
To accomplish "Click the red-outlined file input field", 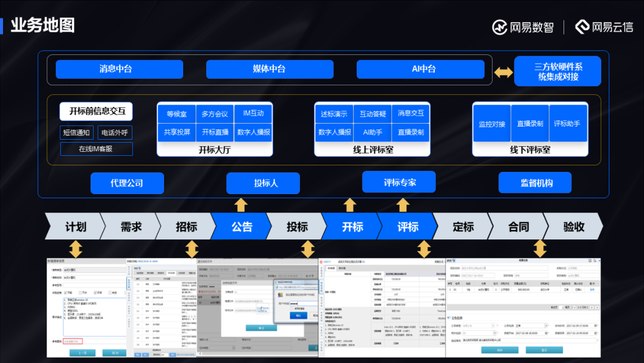I will [x=72, y=341].
